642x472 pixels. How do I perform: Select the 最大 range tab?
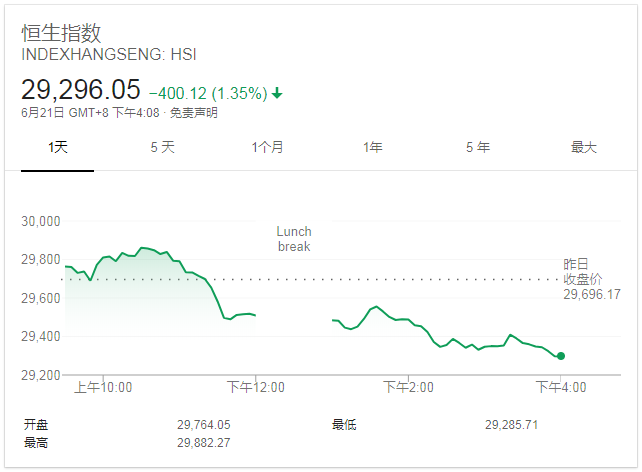584,147
